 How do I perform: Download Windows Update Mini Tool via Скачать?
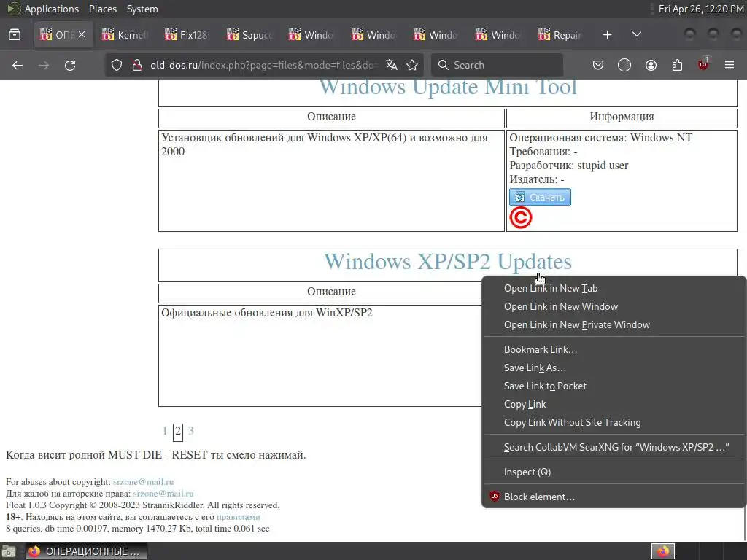[x=540, y=197]
